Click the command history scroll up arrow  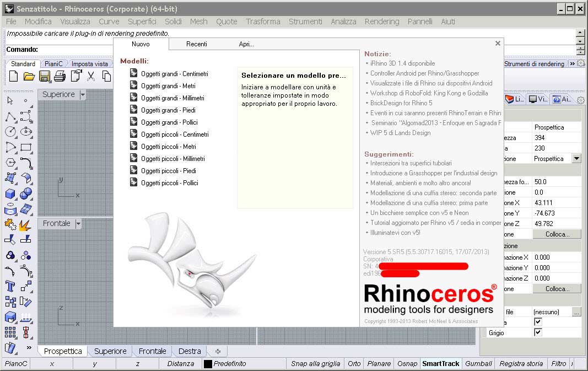click(580, 33)
